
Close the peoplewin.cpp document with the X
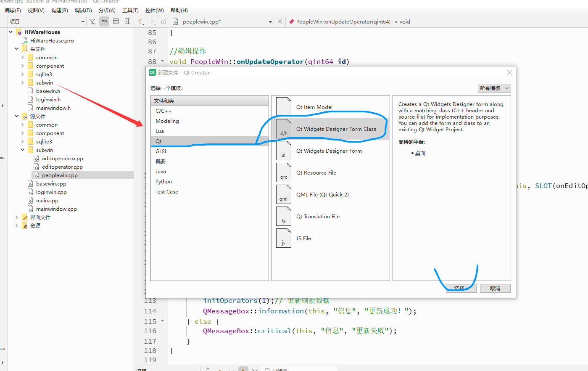click(280, 21)
